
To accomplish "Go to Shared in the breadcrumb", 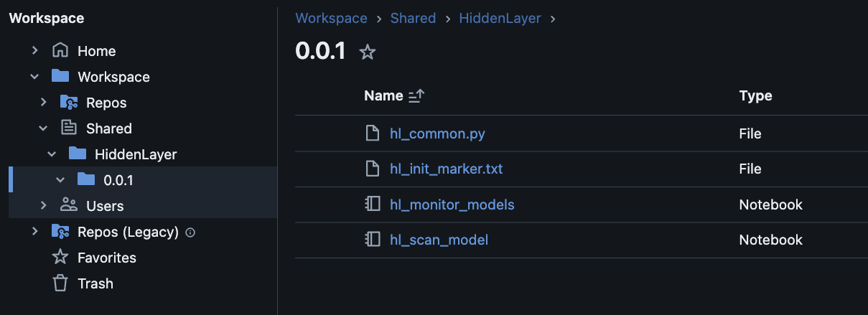I will pyautogui.click(x=413, y=18).
